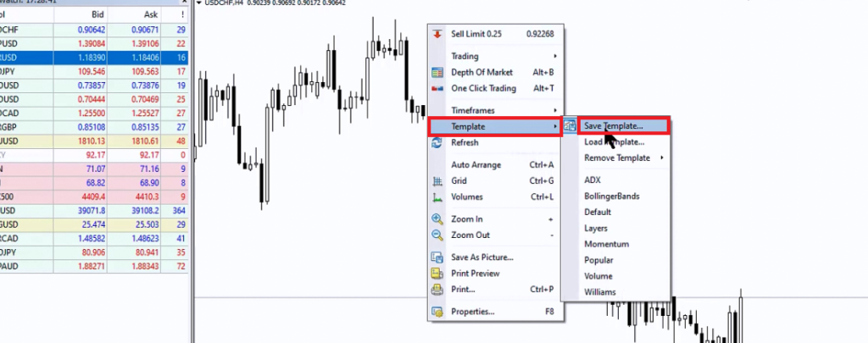Click Load Template... in submenu
The height and width of the screenshot is (343, 868).
point(615,142)
